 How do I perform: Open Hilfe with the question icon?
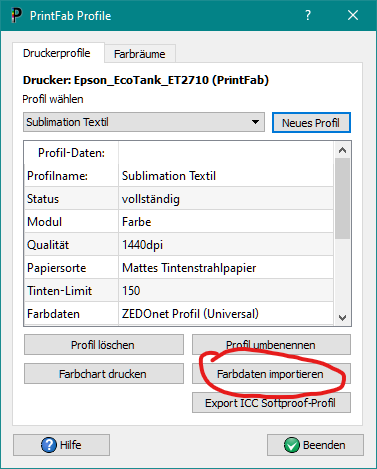click(x=61, y=445)
